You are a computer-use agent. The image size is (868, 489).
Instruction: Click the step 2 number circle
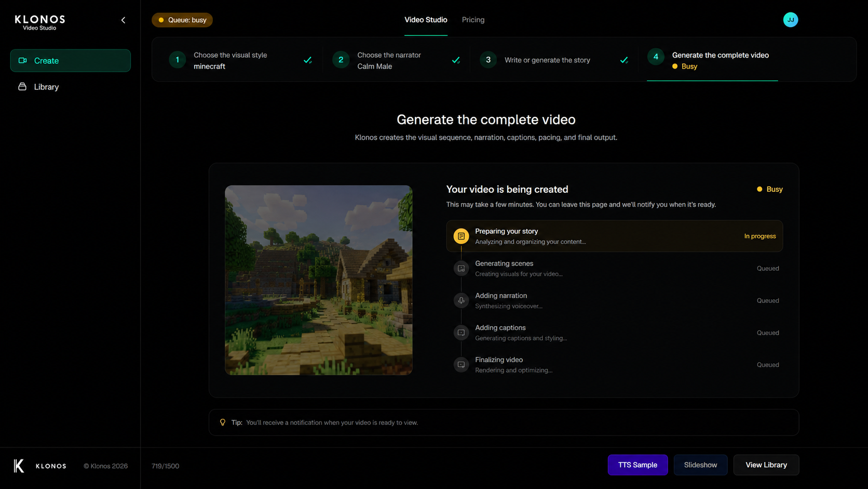point(341,60)
